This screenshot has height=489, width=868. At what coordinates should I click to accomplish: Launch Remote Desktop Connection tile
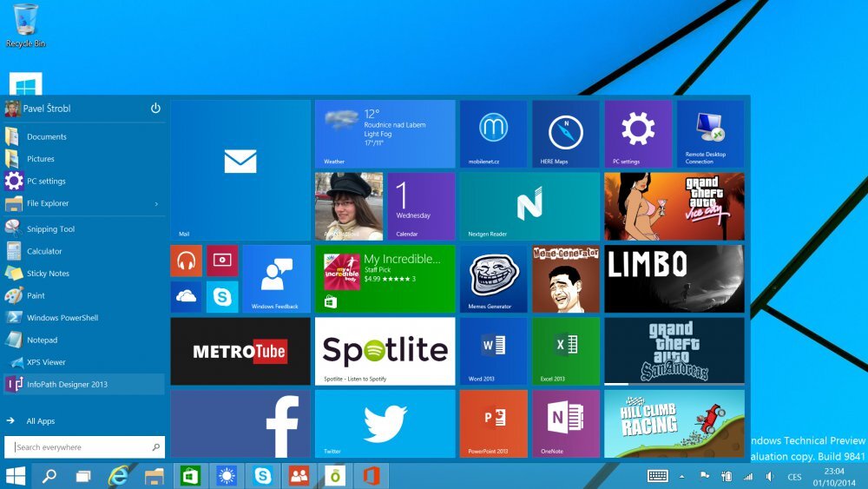click(710, 134)
